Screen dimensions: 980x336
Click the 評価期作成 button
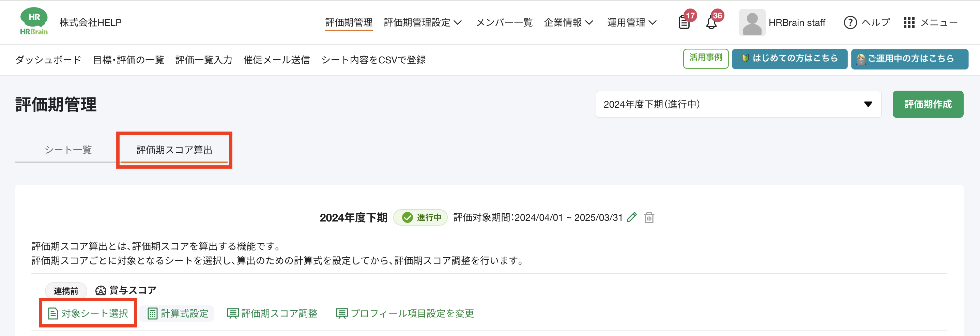point(928,104)
